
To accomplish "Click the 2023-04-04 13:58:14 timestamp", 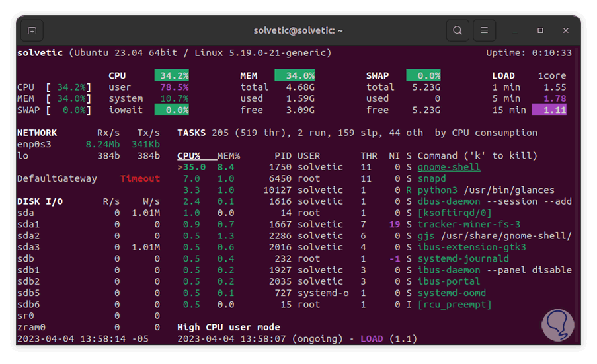I will point(71,338).
